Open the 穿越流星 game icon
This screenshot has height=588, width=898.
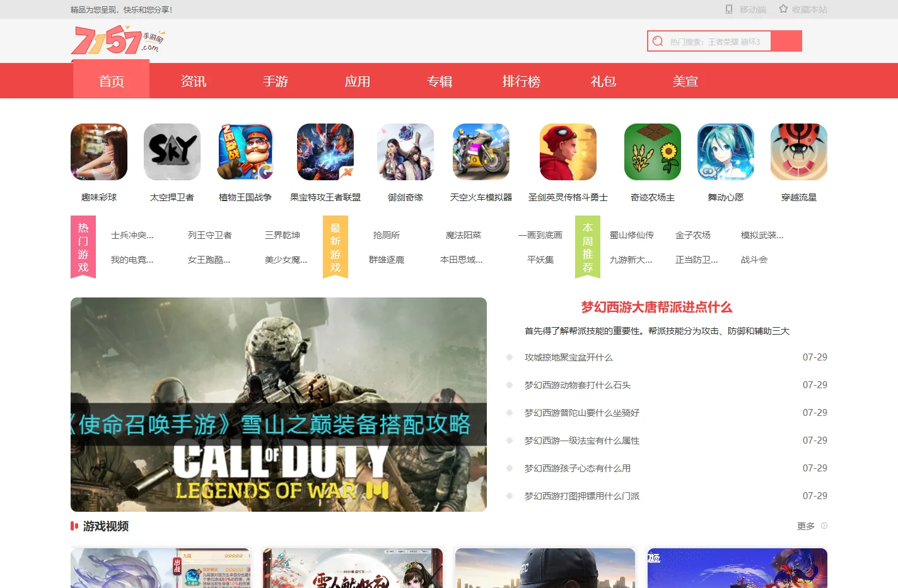click(x=799, y=152)
